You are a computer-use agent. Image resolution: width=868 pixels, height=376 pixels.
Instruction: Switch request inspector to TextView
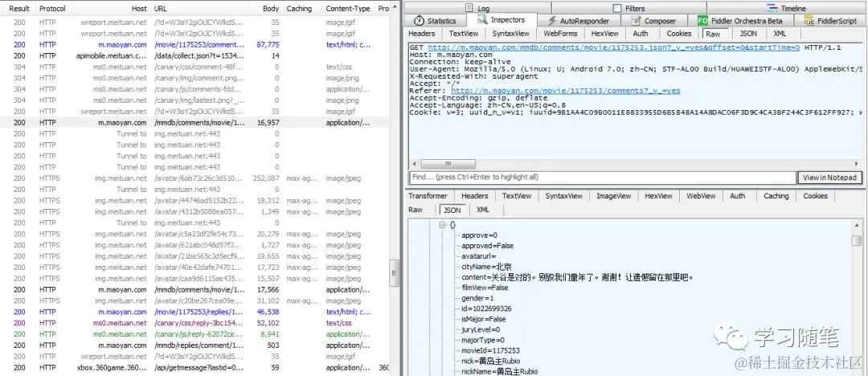[464, 33]
